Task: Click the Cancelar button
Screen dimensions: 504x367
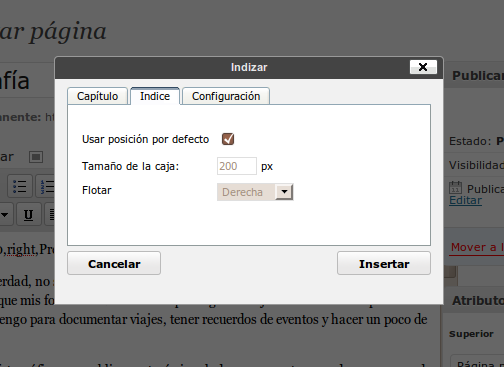Action: click(x=114, y=263)
